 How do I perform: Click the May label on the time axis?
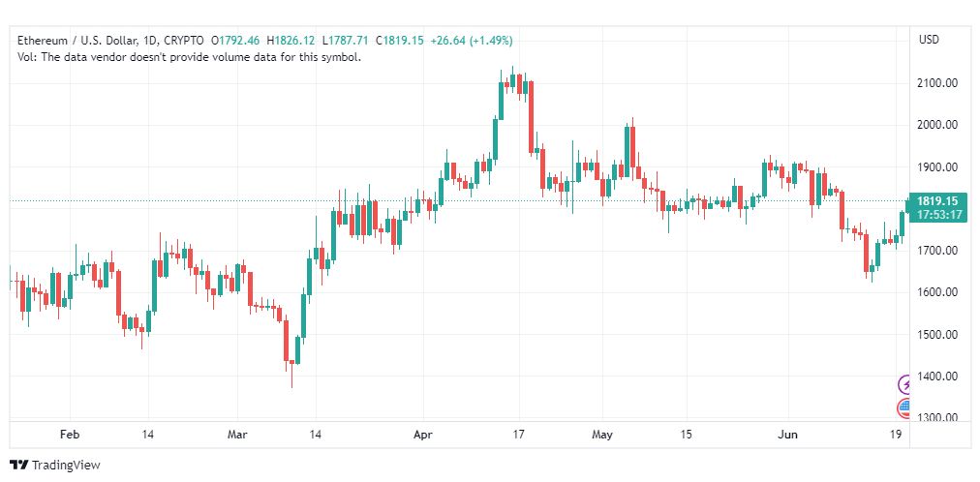point(602,435)
